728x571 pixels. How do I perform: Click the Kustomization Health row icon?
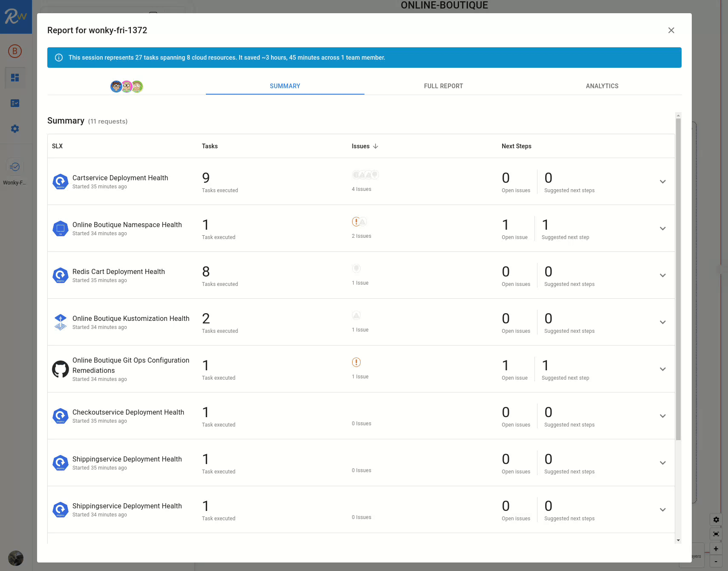[x=61, y=322]
